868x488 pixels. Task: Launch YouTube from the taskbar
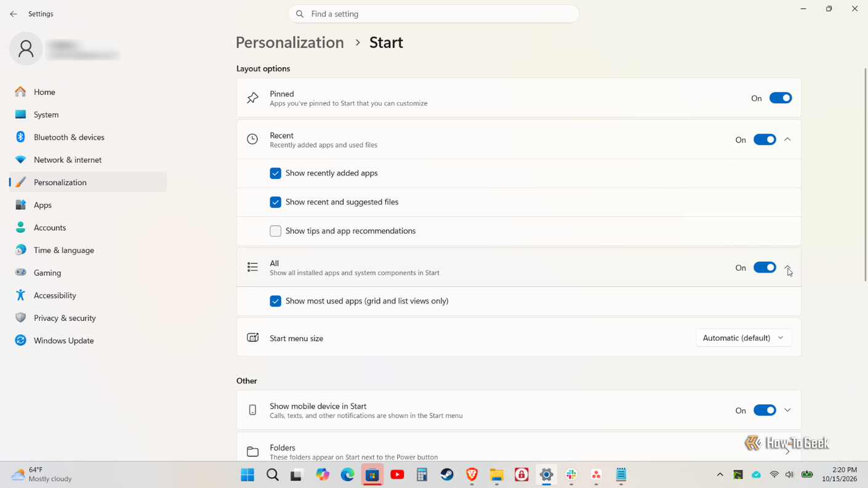point(397,474)
